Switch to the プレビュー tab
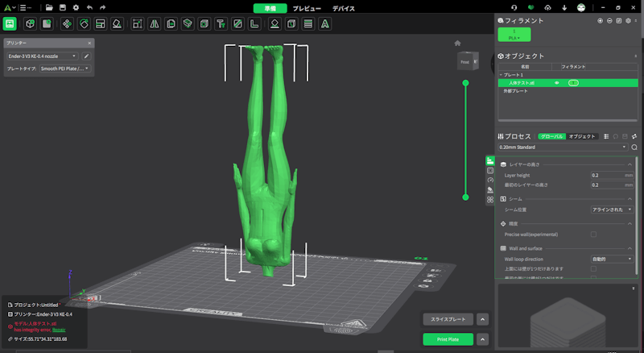This screenshot has width=644, height=353. (306, 7)
